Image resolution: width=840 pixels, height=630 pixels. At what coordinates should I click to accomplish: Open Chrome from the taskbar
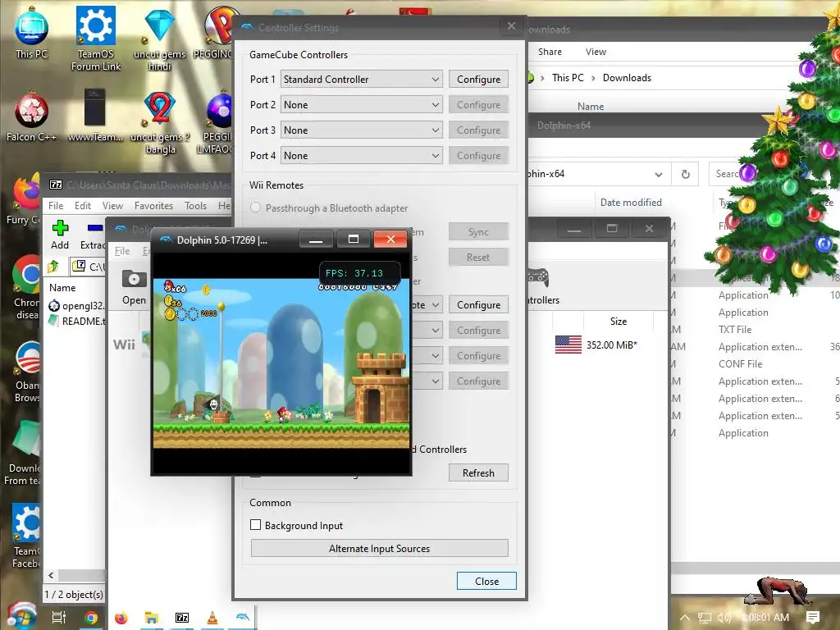click(91, 618)
